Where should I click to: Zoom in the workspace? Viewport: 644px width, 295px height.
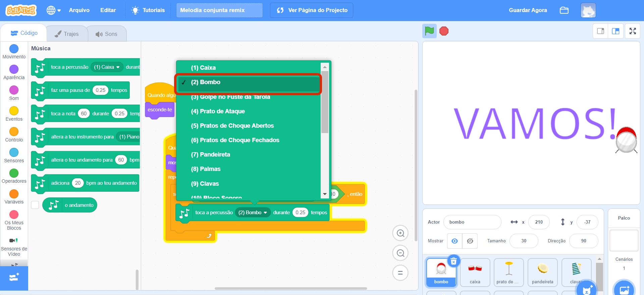pyautogui.click(x=400, y=233)
